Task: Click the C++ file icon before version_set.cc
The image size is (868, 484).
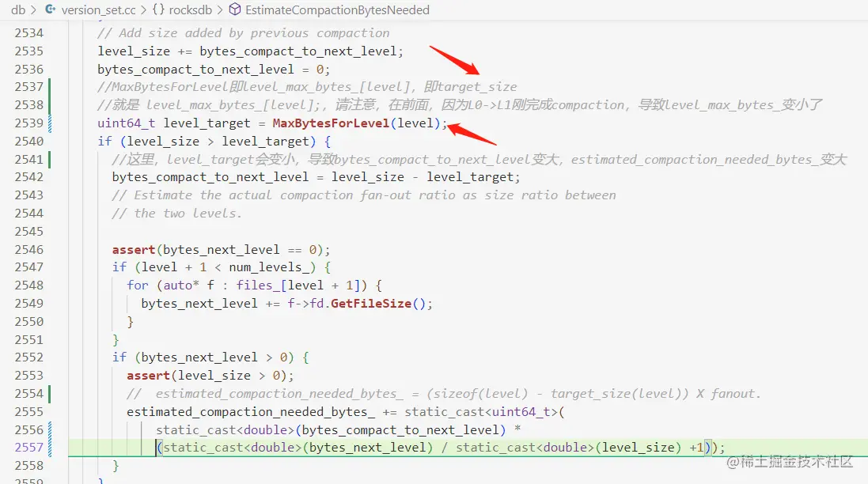Action: pos(51,9)
